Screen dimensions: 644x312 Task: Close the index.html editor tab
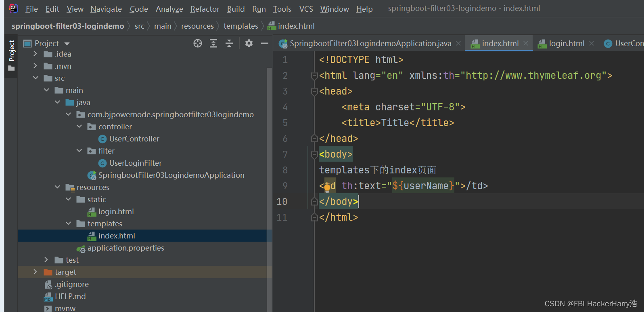pyautogui.click(x=526, y=43)
